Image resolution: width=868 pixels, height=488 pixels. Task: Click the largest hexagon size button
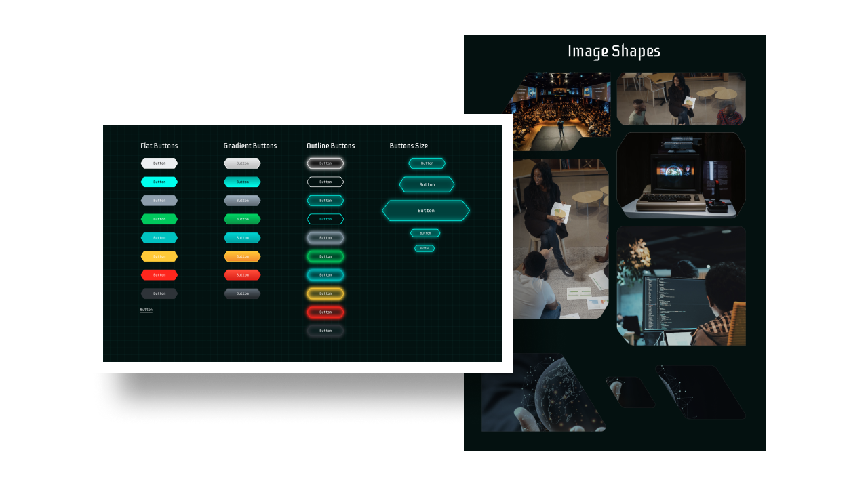pos(426,211)
